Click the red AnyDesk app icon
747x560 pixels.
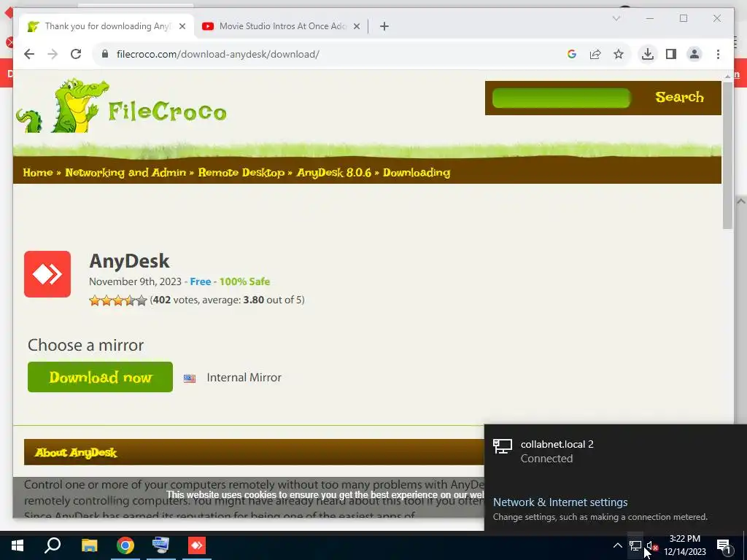47,274
